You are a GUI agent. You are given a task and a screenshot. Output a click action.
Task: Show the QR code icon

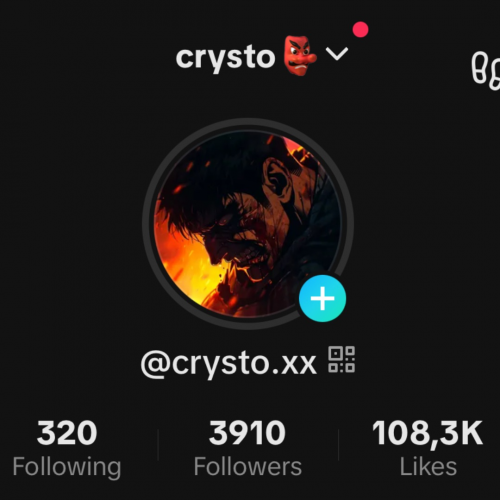(x=342, y=359)
